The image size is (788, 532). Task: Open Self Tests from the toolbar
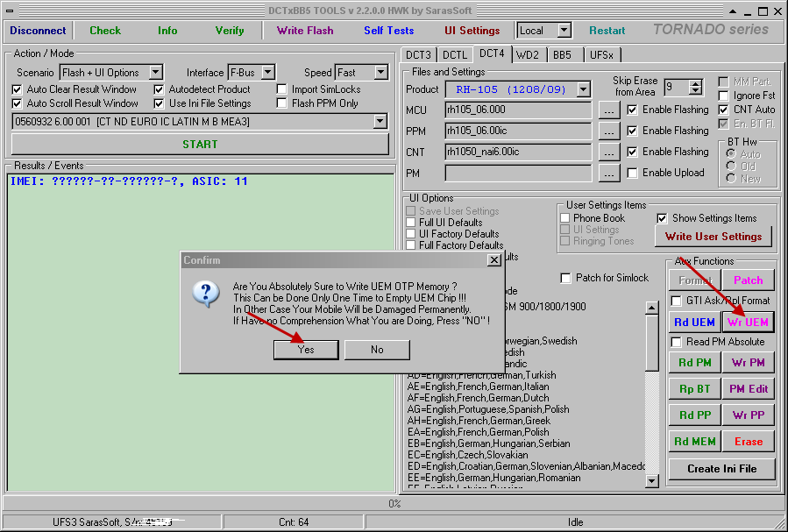[389, 30]
